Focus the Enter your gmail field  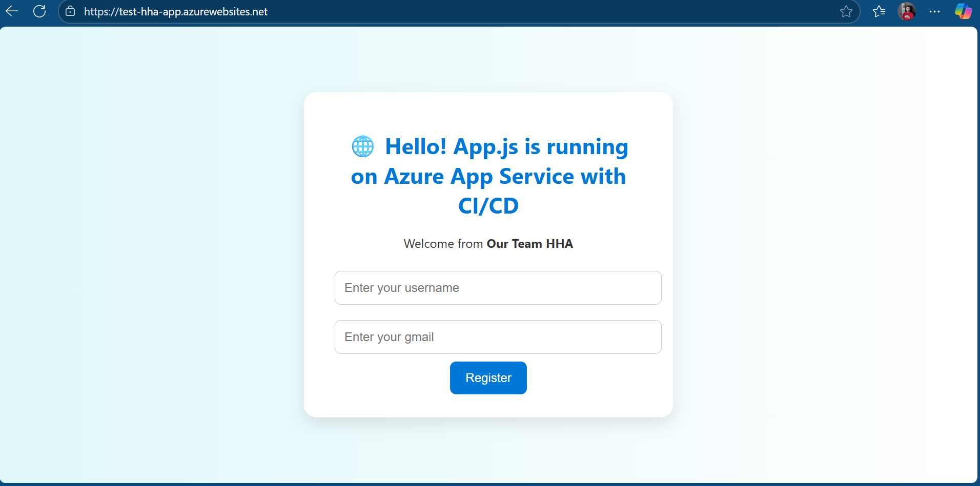coord(498,336)
